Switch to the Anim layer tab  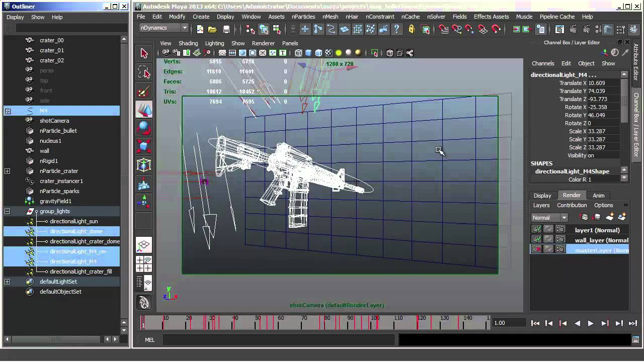[598, 195]
